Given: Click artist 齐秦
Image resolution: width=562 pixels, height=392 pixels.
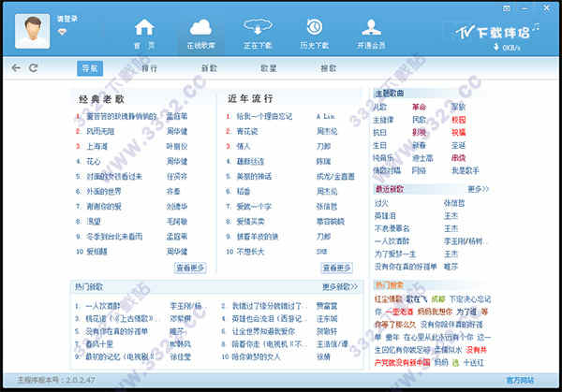Looking at the screenshot, I should coord(173,192).
